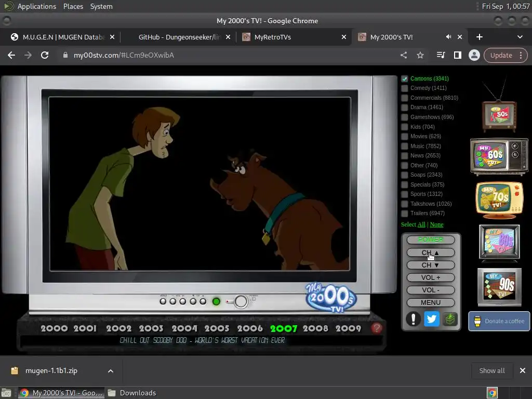532x399 pixels.
Task: Uncheck the Cartoons category checkbox
Action: pos(404,79)
